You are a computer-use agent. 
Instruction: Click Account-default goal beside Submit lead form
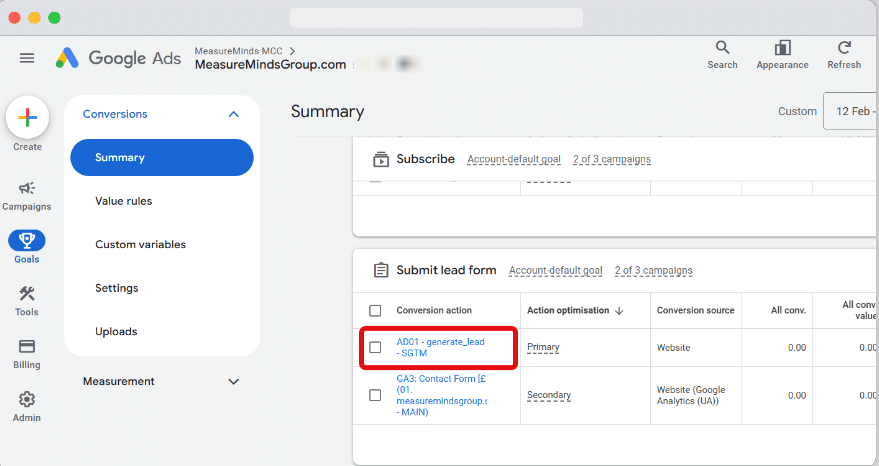tap(556, 270)
